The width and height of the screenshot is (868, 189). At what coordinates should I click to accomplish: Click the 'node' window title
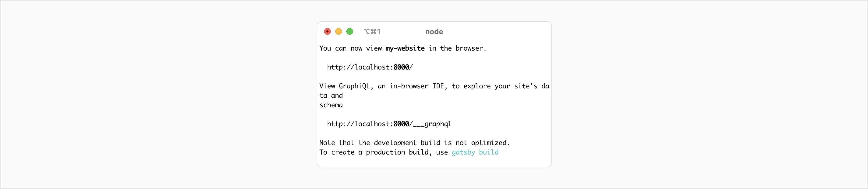click(x=434, y=32)
